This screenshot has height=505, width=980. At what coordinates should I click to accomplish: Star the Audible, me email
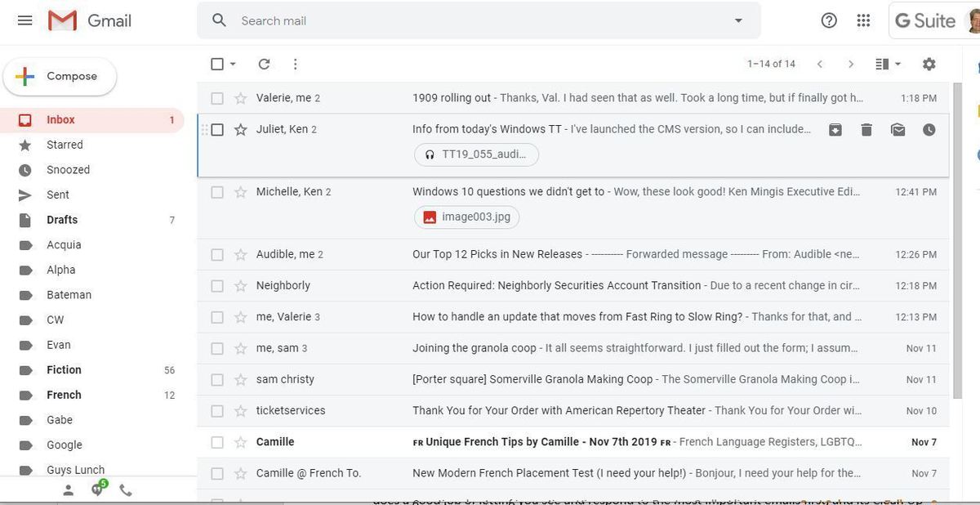[x=240, y=255]
